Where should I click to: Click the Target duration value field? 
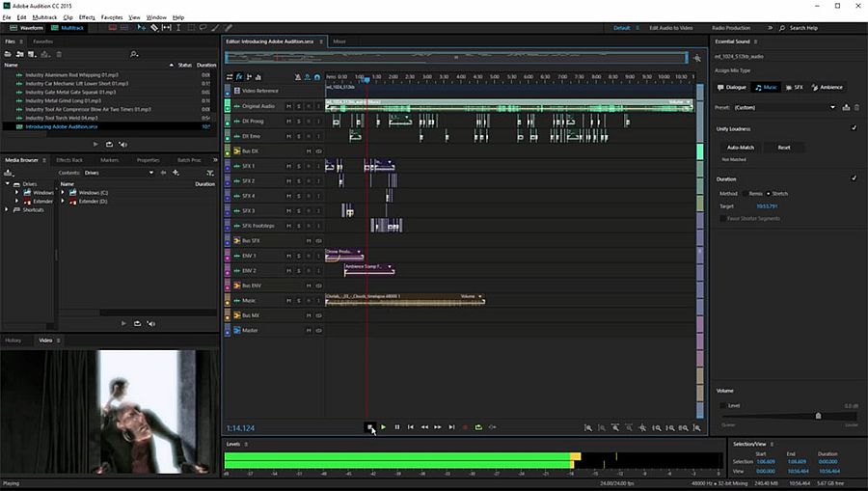coord(766,206)
